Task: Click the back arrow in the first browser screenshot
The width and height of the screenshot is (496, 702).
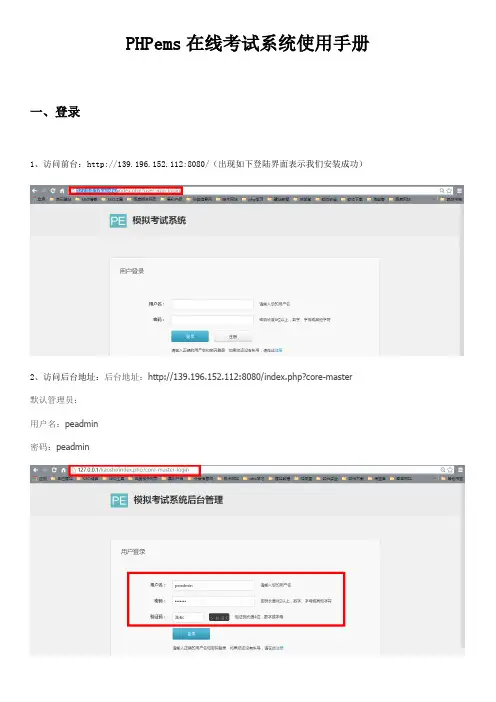Action: (x=35, y=191)
